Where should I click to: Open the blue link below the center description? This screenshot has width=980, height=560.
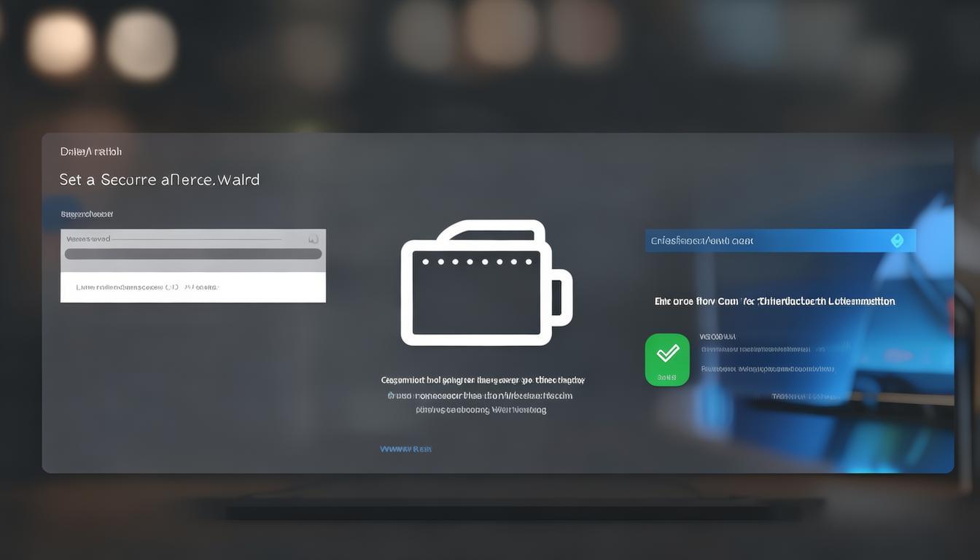coord(405,449)
